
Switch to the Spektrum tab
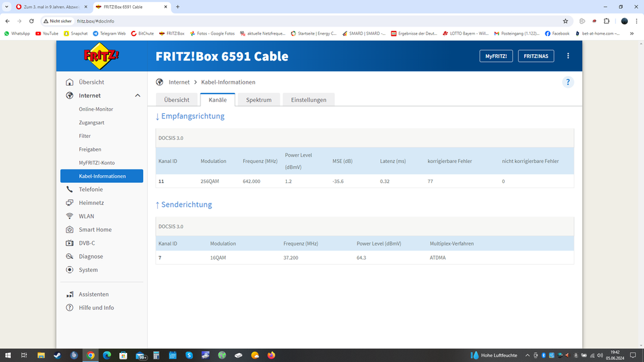point(259,100)
